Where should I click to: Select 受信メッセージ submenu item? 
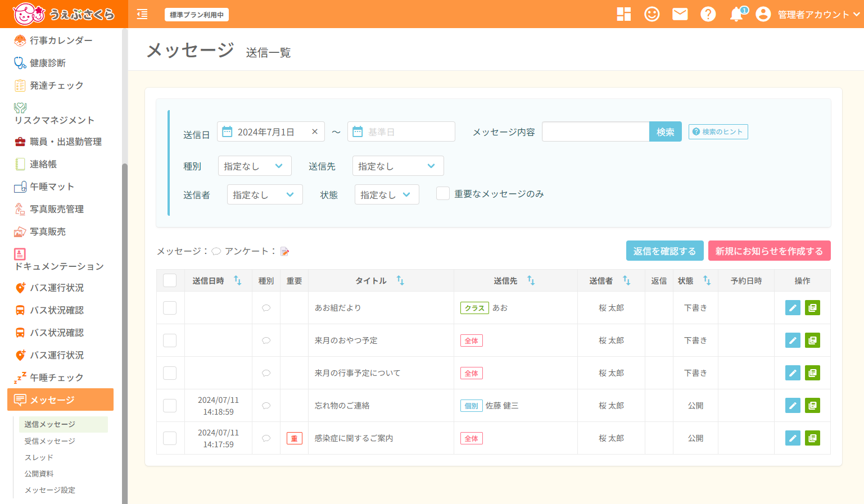pyautogui.click(x=49, y=441)
